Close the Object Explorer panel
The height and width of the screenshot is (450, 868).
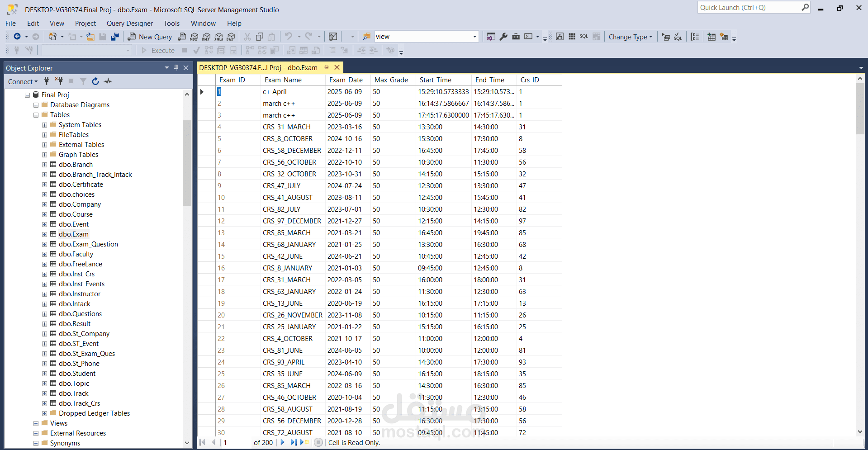186,68
